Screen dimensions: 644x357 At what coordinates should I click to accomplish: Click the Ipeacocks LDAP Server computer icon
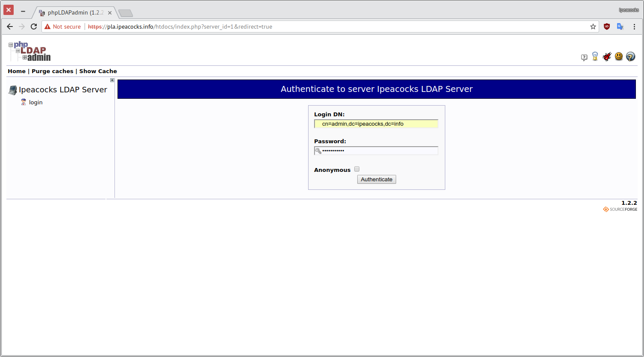(12, 90)
